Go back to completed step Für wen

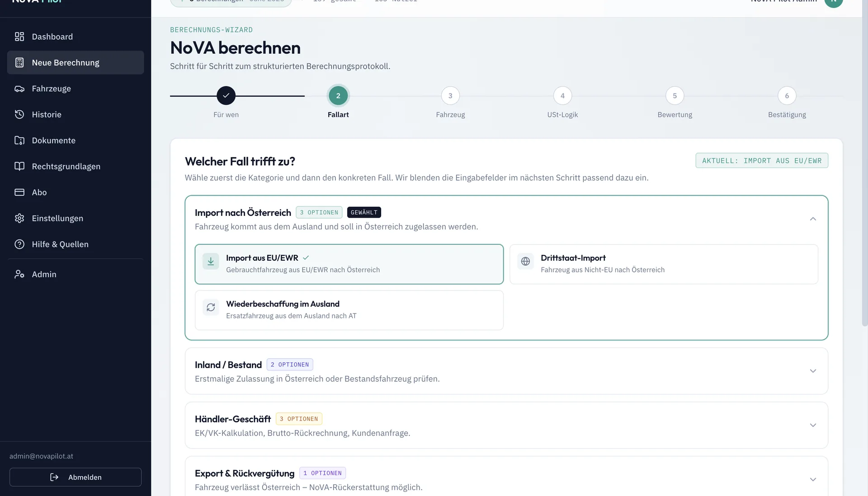226,96
